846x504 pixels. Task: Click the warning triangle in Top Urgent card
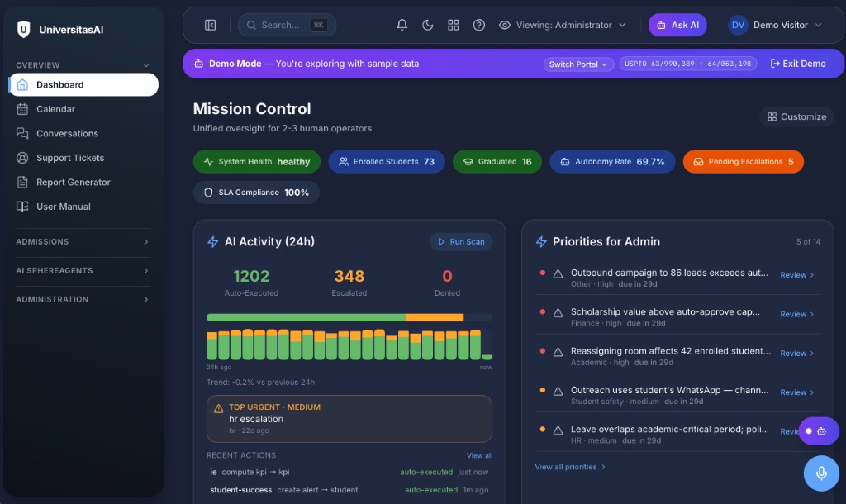click(x=218, y=408)
